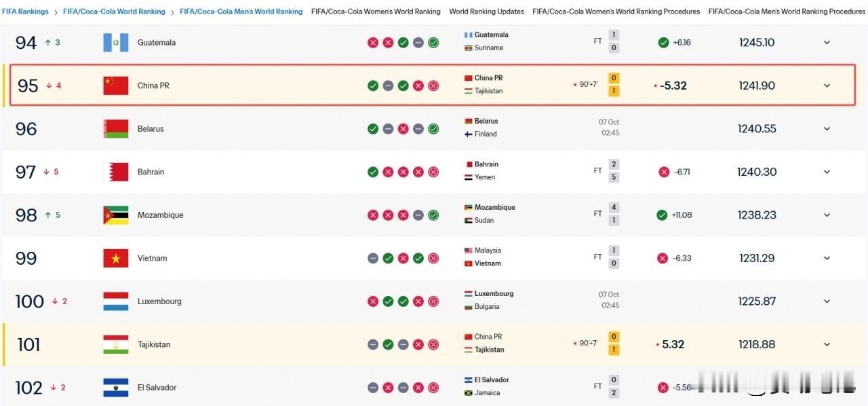868x406 pixels.
Task: Click the only draw icon in Guatemala's form
Action: coord(418,43)
